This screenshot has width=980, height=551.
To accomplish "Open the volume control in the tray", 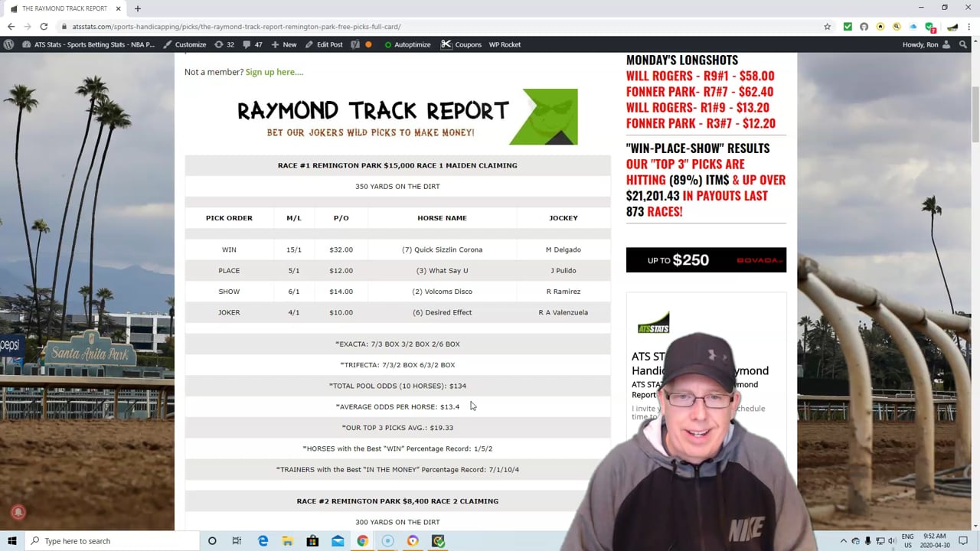I will pos(891,541).
